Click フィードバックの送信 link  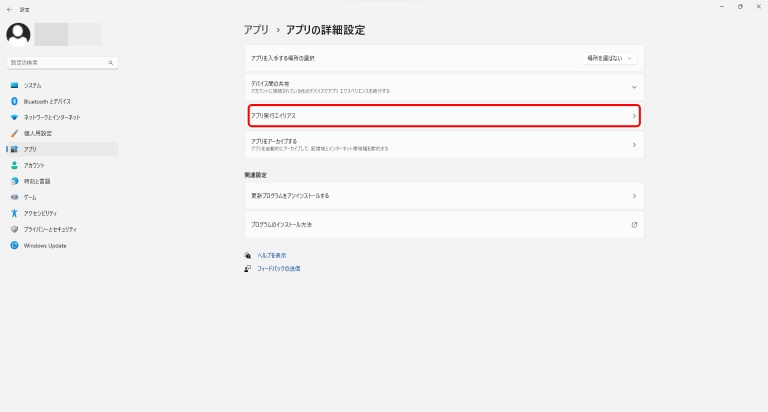click(278, 269)
